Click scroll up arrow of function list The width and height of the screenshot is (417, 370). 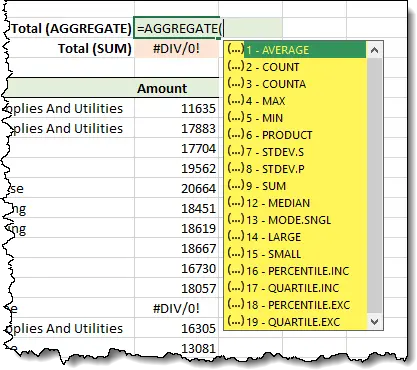(x=374, y=50)
